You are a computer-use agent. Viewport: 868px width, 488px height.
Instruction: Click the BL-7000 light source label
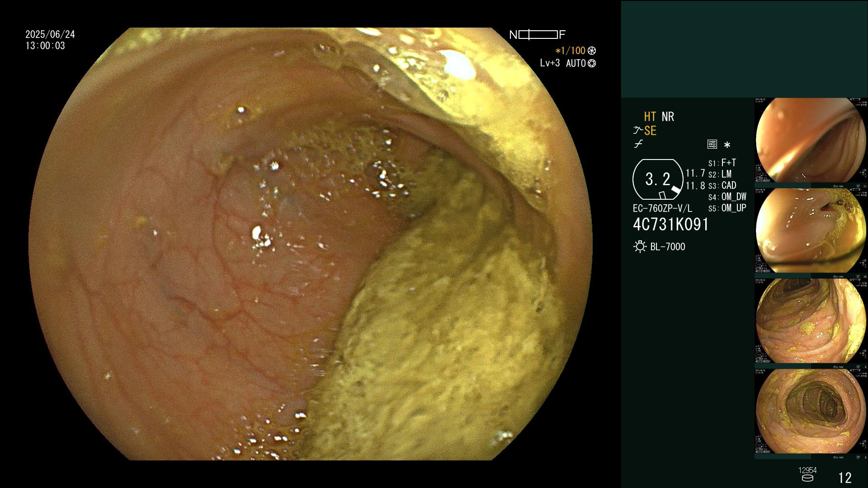(668, 247)
